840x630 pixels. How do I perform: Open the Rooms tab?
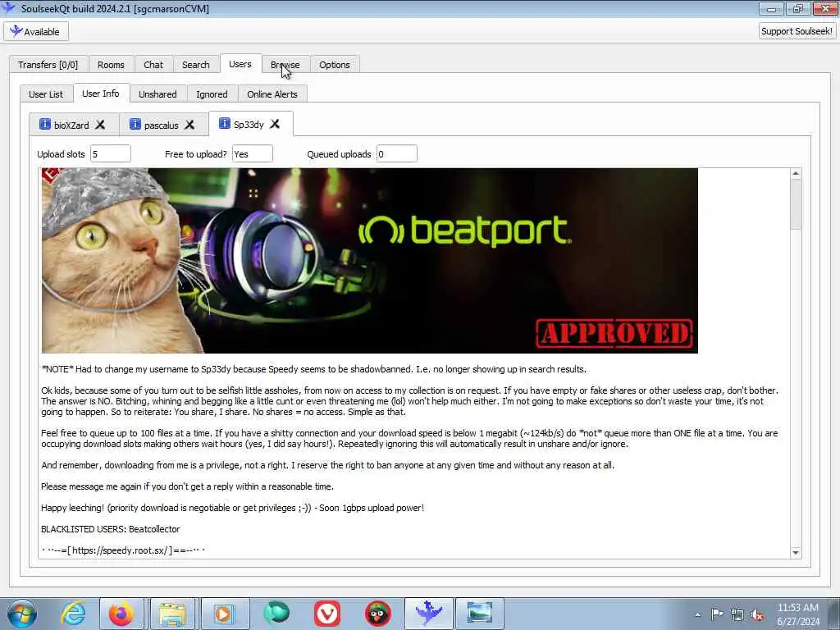pyautogui.click(x=111, y=65)
